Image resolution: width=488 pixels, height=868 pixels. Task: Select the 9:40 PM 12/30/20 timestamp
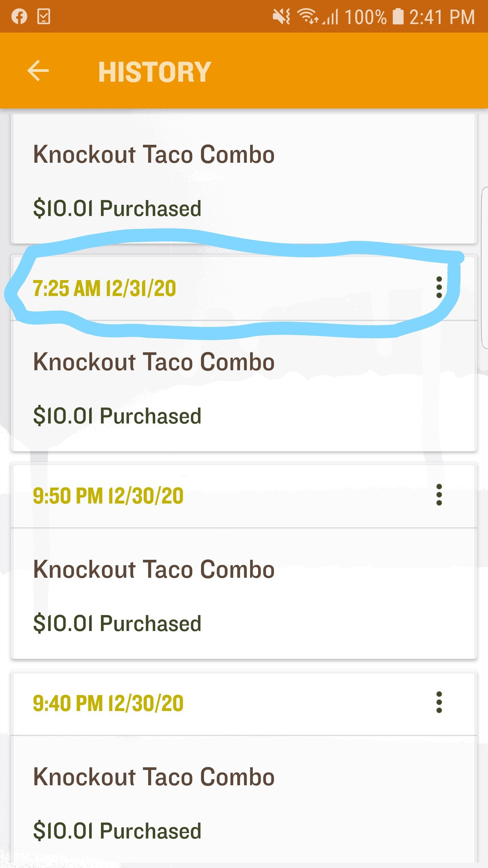(108, 704)
